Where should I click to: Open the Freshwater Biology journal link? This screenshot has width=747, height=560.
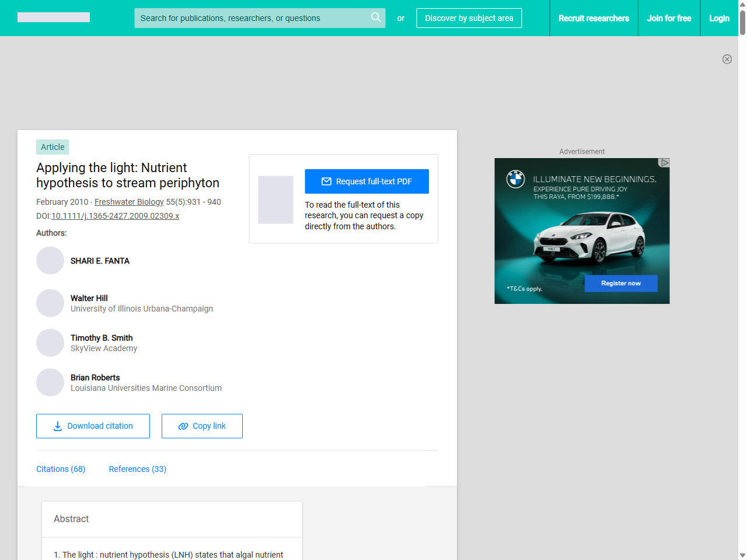[129, 202]
